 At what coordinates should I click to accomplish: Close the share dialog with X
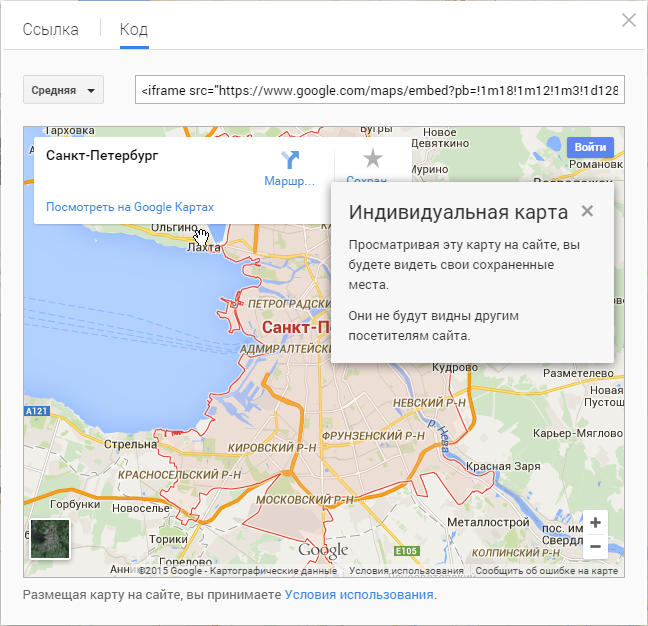point(629,20)
